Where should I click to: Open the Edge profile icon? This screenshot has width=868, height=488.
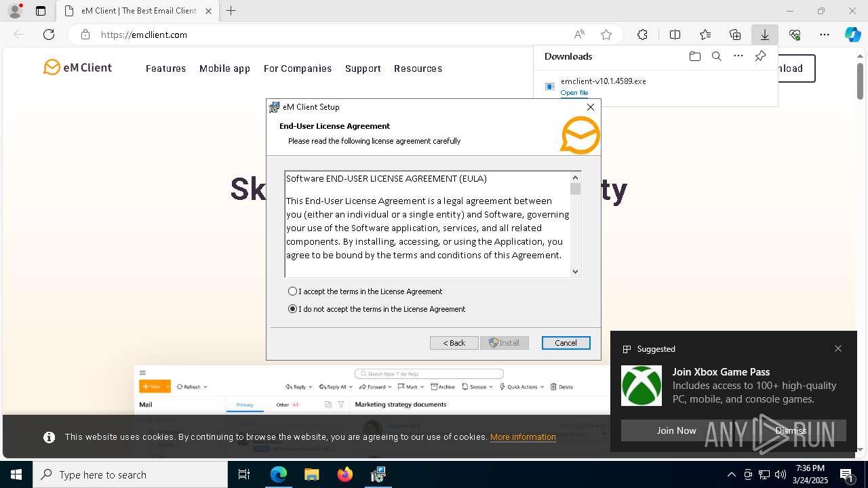point(14,11)
